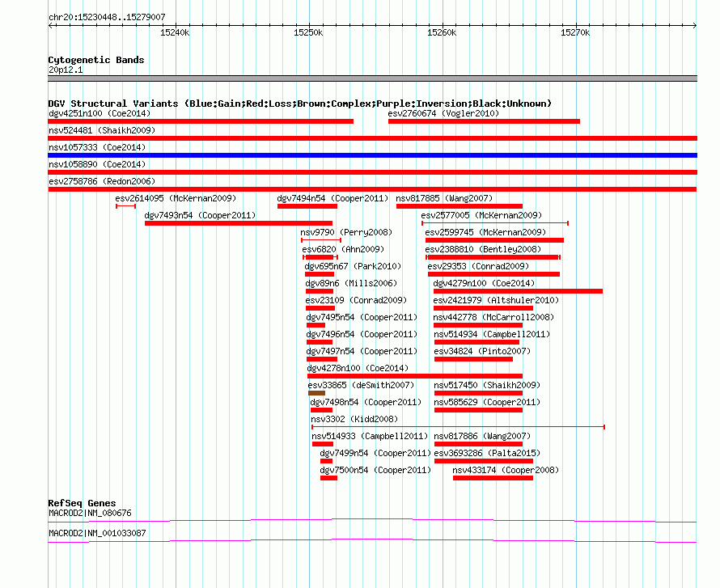Click dgv7498n54 (Cooper2011) variant label
Screen dimensions: 720x588
[x=366, y=402]
